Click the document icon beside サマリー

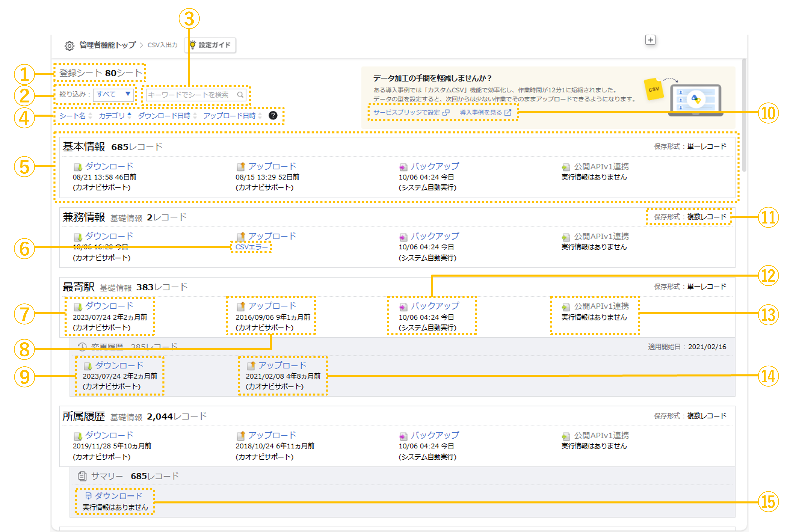pyautogui.click(x=82, y=476)
